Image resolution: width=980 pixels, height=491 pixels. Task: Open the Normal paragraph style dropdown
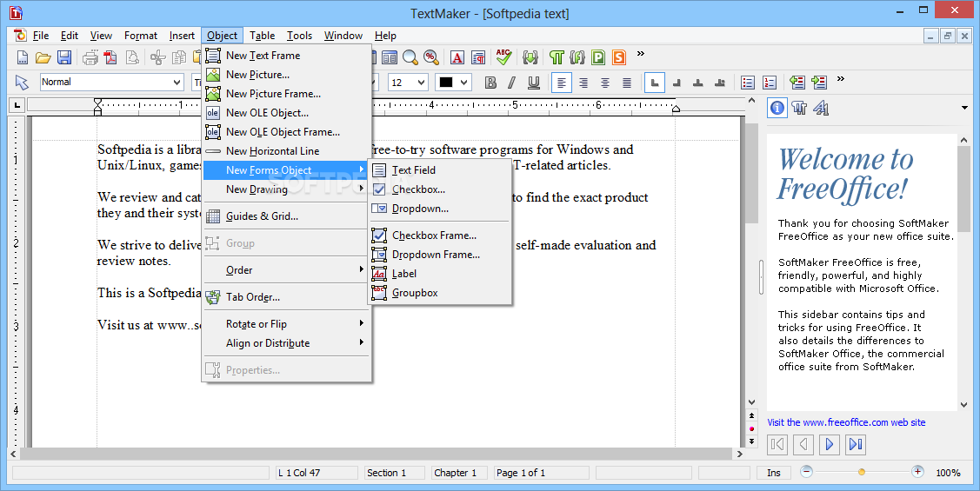click(x=177, y=82)
